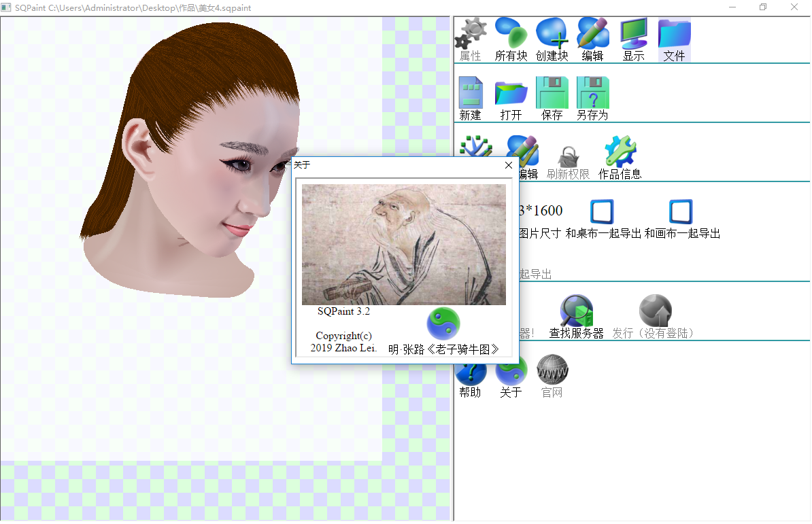This screenshot has width=812, height=524.
Task: Select the 创建块 (Create Block) icon
Action: coord(552,35)
